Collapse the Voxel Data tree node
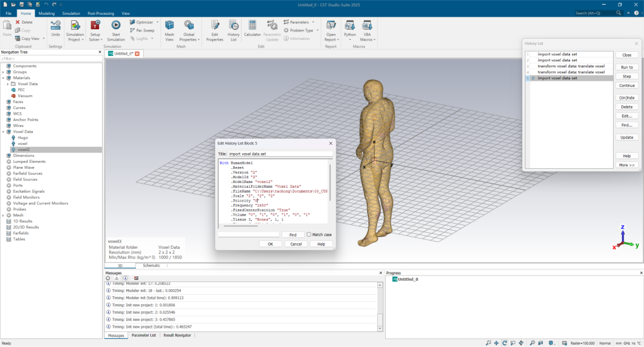The image size is (644, 347). point(4,132)
